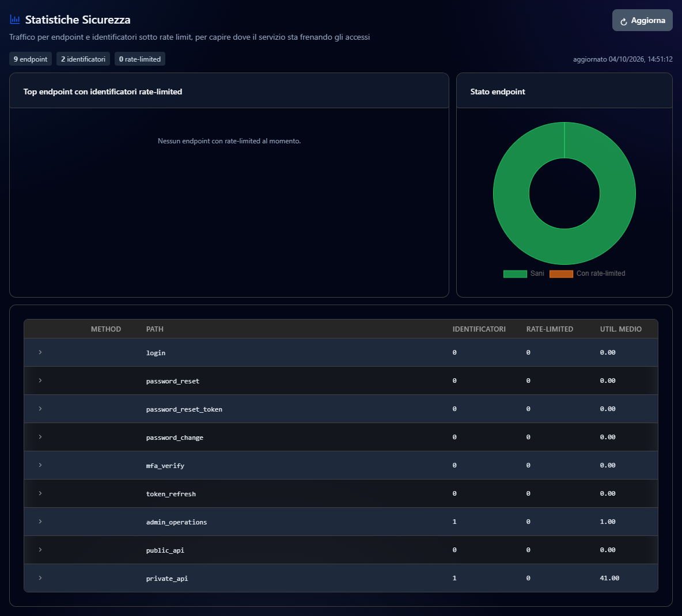Click the private_api path cell
Screen dimensions: 682x616
(167, 579)
